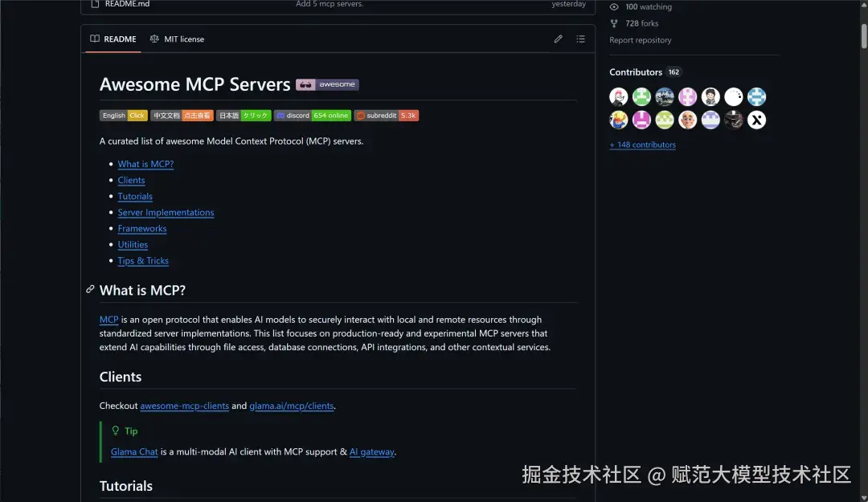
Task: Click the Tutorials section heading
Action: click(125, 485)
